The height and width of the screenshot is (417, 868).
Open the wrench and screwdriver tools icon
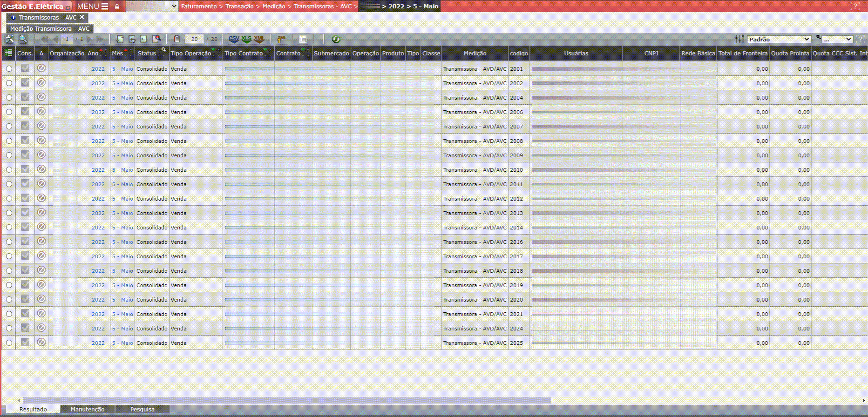coord(9,39)
